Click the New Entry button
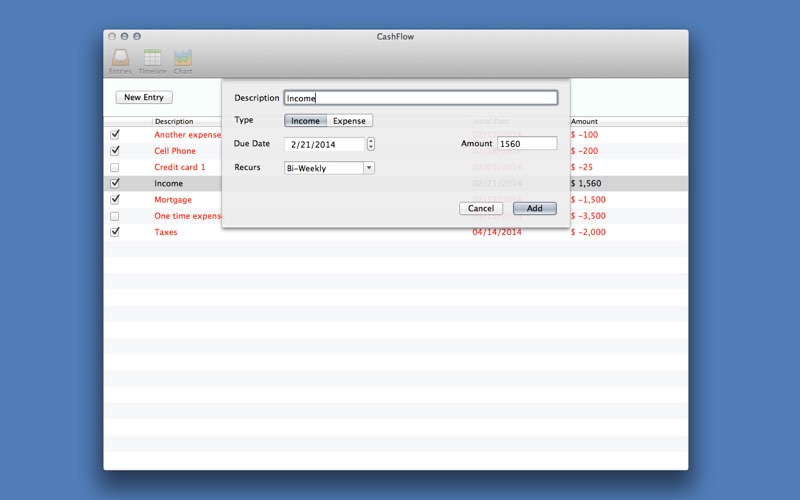Image resolution: width=800 pixels, height=500 pixels. click(145, 97)
